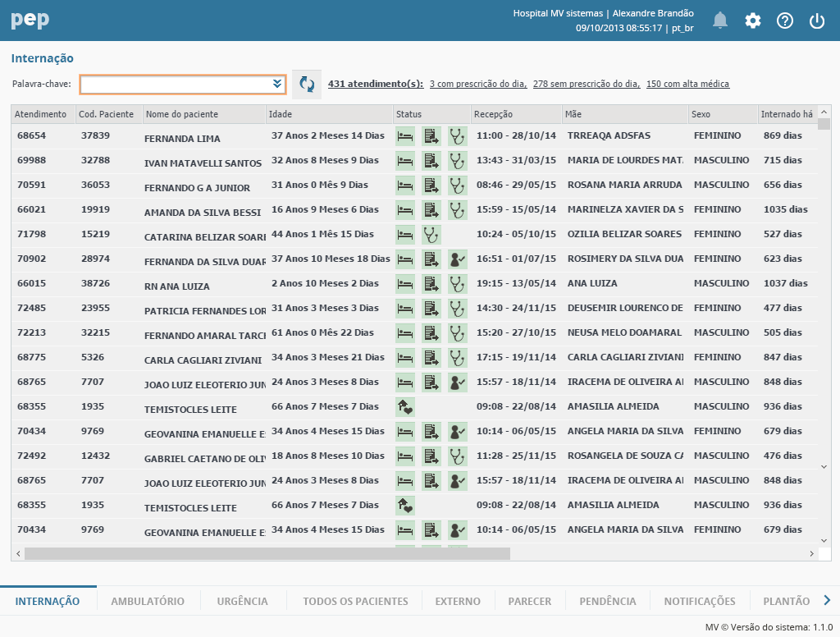840x637 pixels.
Task: Click the vertical scrollbar down arrow
Action: (x=824, y=540)
